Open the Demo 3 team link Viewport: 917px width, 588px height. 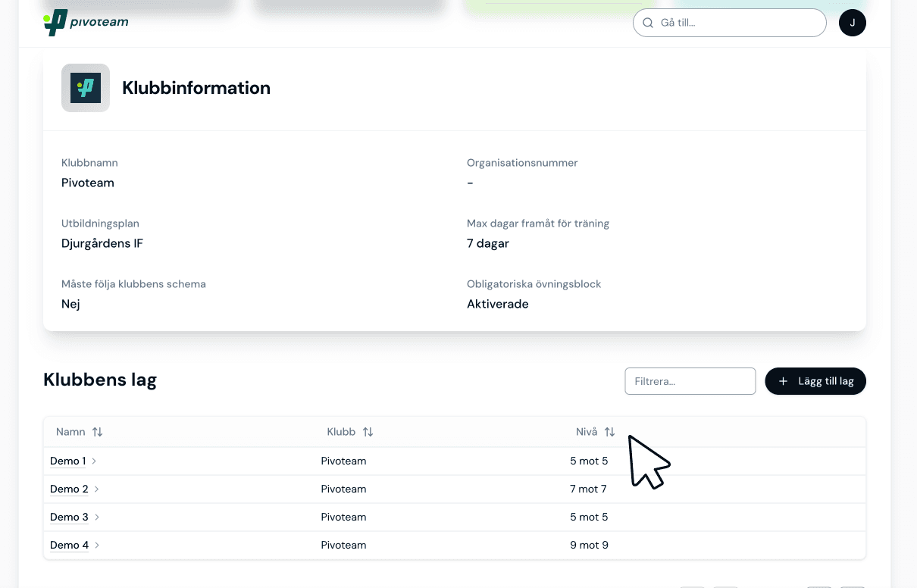pyautogui.click(x=69, y=517)
